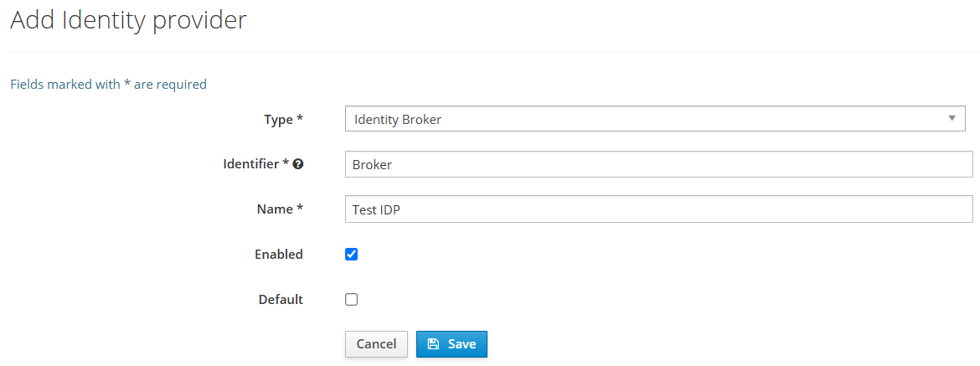980x366 pixels.
Task: Uncheck the Enabled checkbox
Action: [x=352, y=254]
